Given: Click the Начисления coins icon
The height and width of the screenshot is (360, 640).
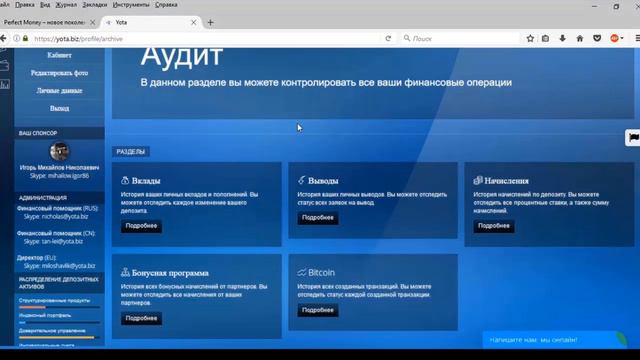Looking at the screenshot, I should click(478, 180).
